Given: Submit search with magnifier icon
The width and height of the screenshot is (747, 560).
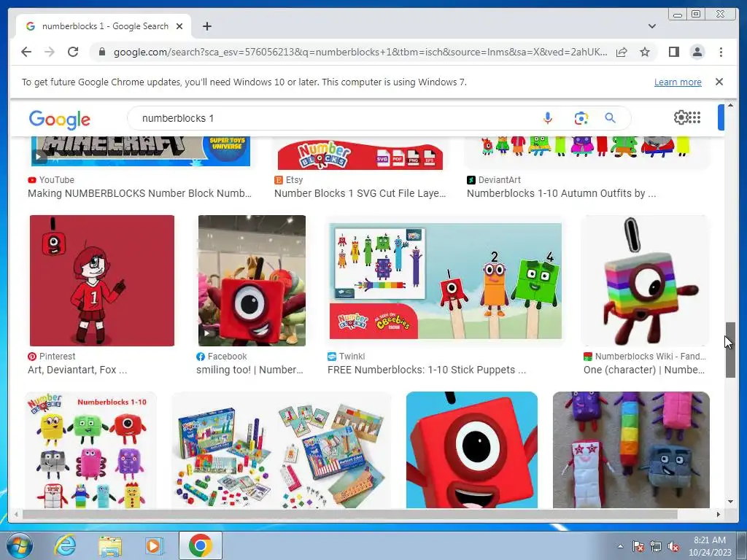Looking at the screenshot, I should tap(611, 118).
